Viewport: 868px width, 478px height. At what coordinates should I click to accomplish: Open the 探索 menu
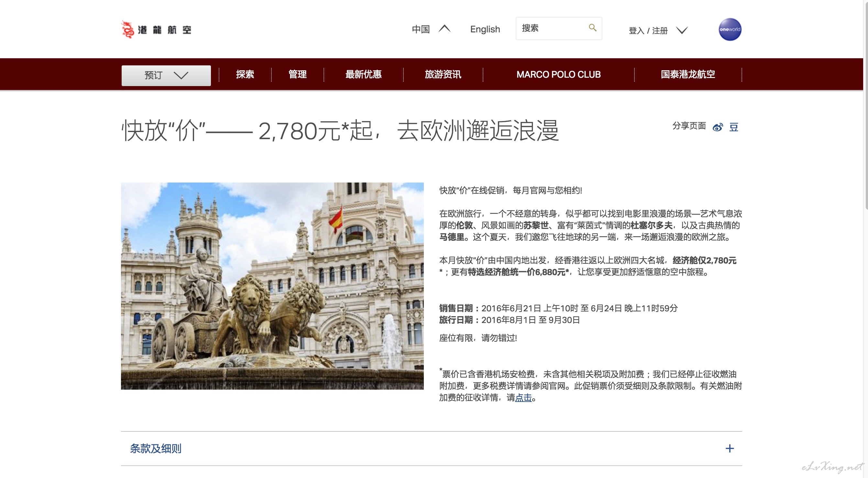point(245,74)
